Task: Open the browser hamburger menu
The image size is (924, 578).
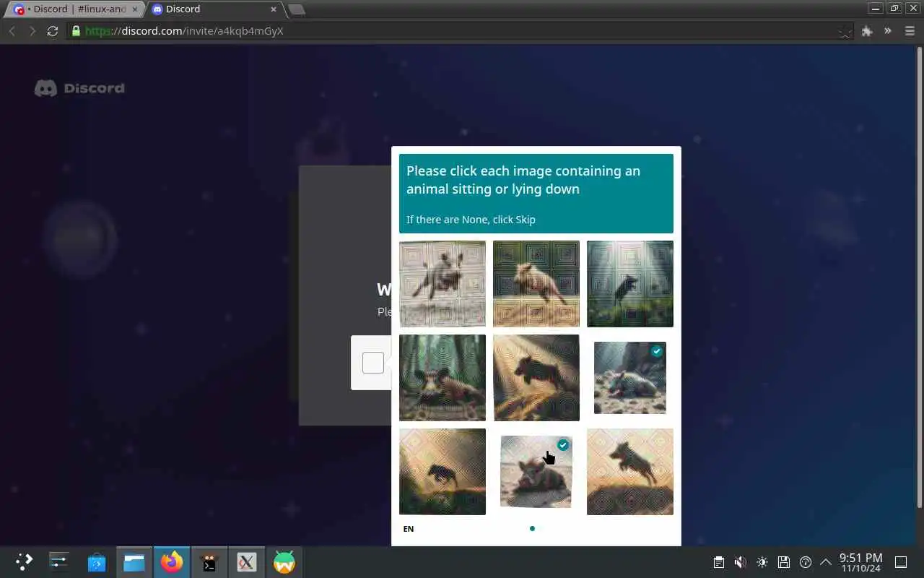Action: click(x=910, y=31)
